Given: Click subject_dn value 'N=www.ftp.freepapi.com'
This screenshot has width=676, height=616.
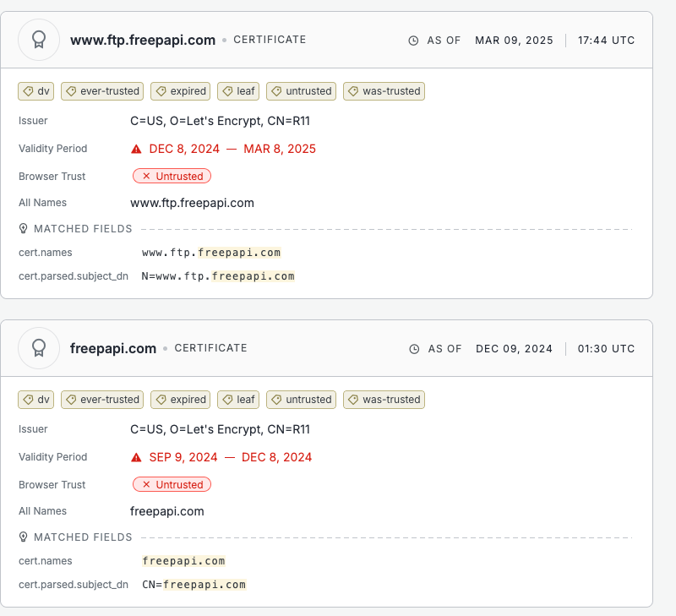Looking at the screenshot, I should (218, 276).
